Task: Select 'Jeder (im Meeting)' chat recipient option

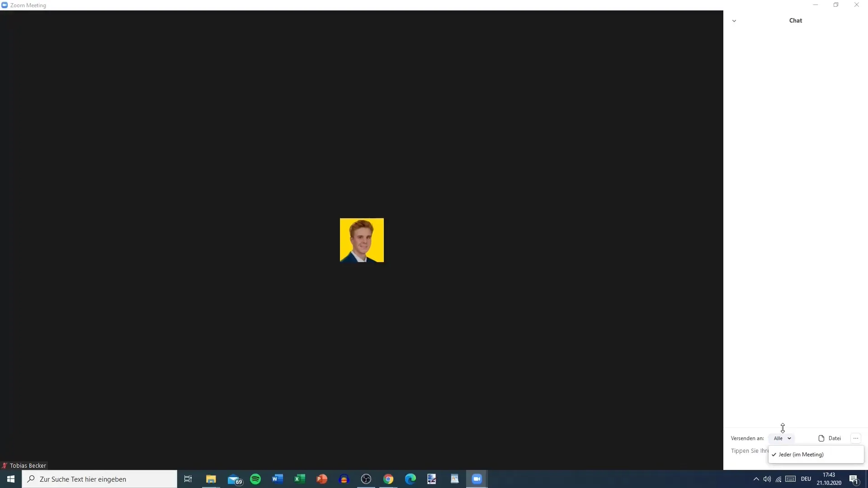Action: (x=801, y=454)
